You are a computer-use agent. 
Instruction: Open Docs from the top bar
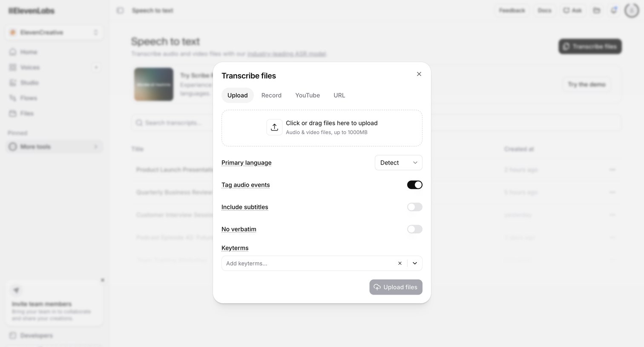point(545,10)
